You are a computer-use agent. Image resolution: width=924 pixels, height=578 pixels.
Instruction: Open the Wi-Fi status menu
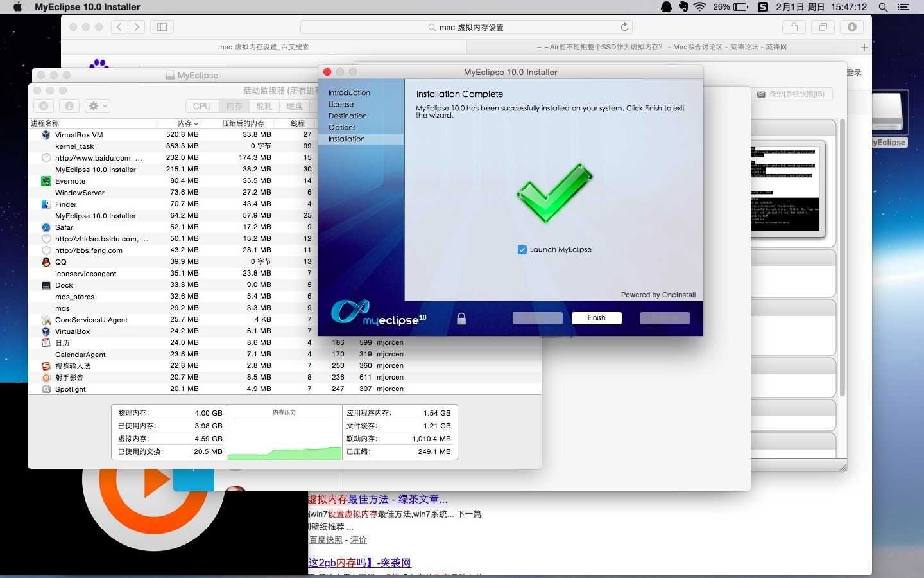pos(700,7)
